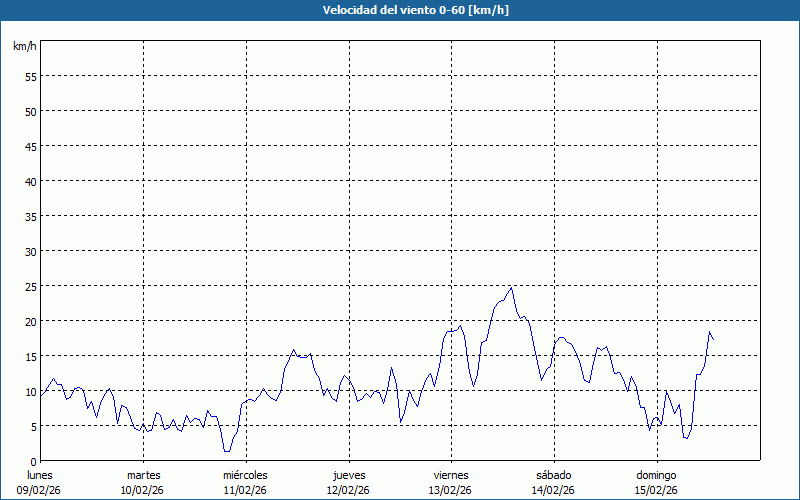Click the "viernes" day label

(451, 475)
